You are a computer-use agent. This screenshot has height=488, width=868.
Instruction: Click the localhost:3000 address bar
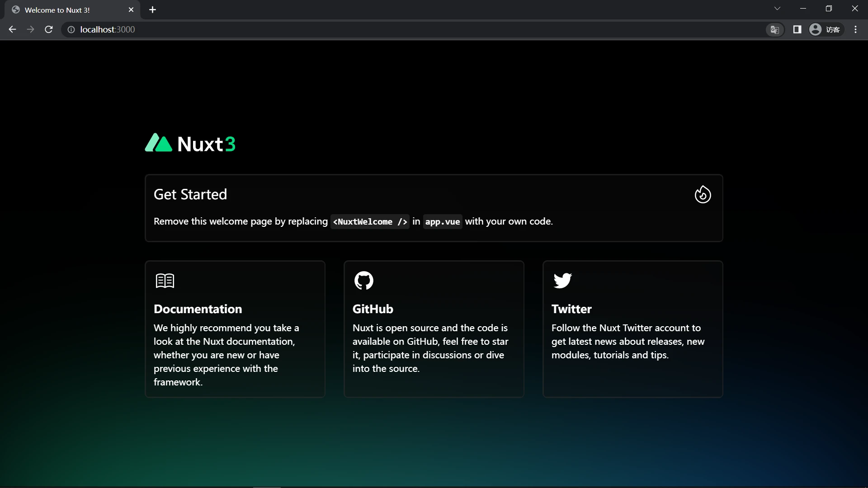(x=316, y=30)
